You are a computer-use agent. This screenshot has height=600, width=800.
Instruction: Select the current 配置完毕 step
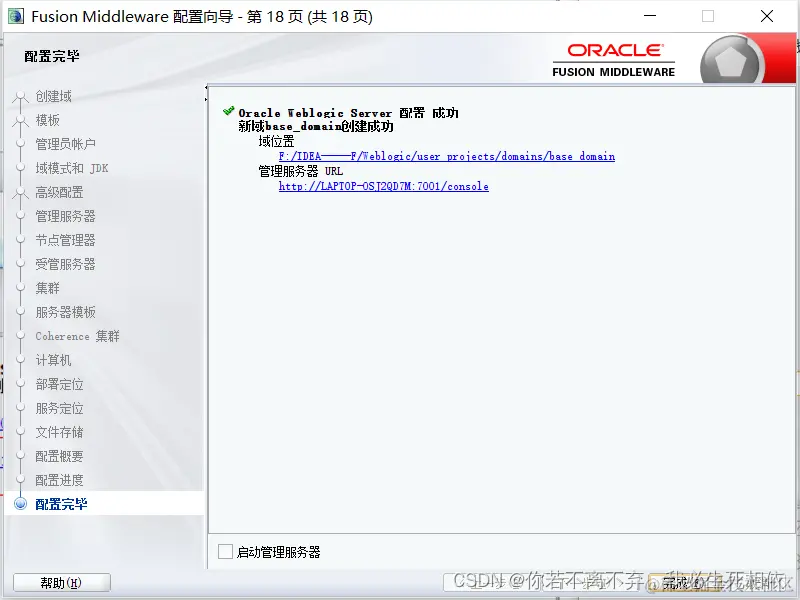click(x=61, y=504)
